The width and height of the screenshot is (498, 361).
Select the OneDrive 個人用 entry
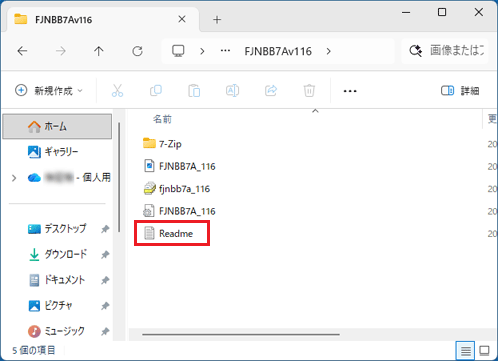click(x=69, y=178)
